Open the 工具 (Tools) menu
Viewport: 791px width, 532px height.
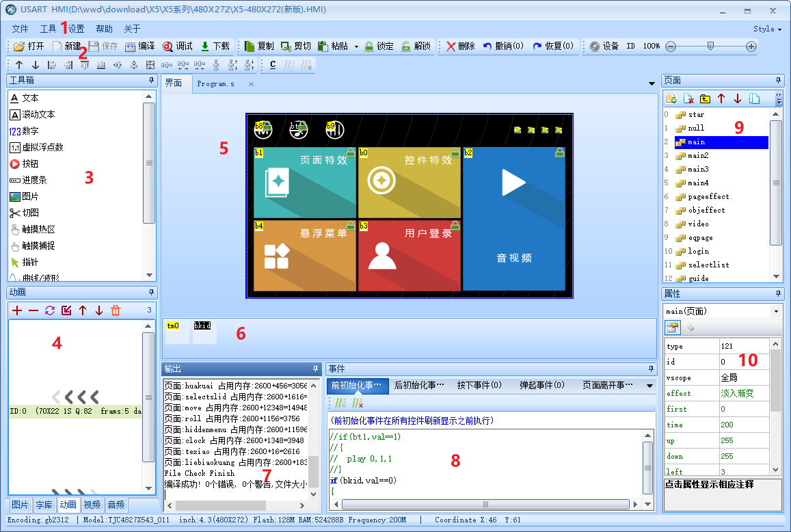48,29
